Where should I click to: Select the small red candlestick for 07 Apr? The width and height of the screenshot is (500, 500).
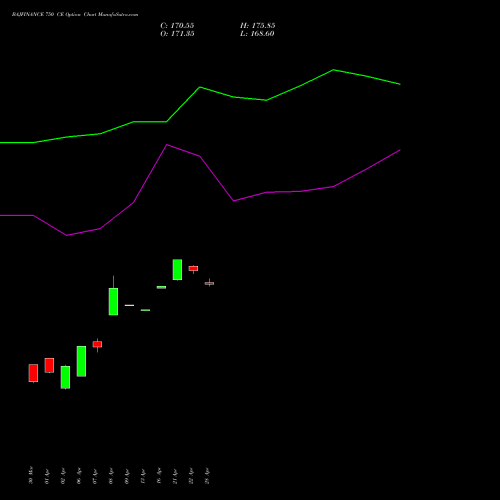click(97, 344)
